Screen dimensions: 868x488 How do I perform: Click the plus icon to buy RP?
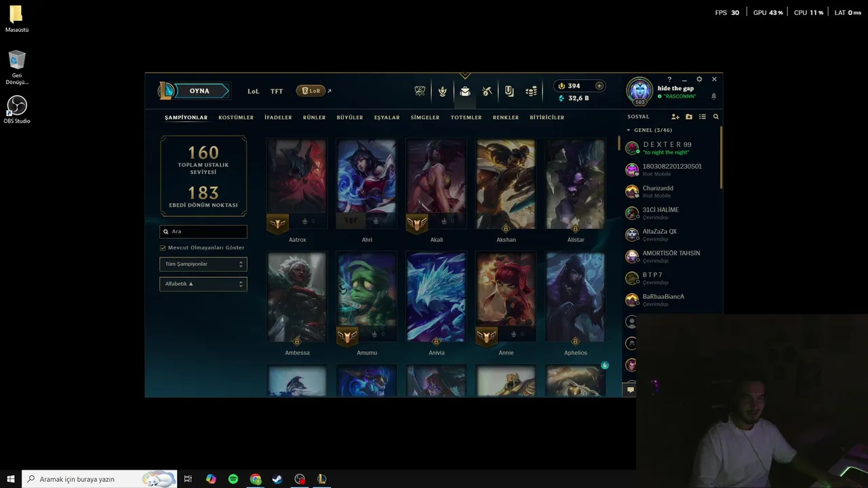click(599, 86)
